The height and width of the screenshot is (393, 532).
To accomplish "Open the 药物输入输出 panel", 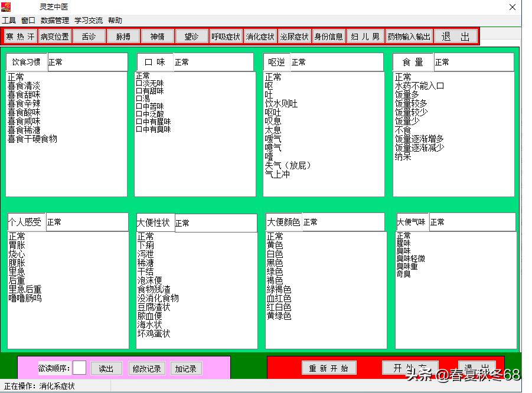I will [x=407, y=35].
